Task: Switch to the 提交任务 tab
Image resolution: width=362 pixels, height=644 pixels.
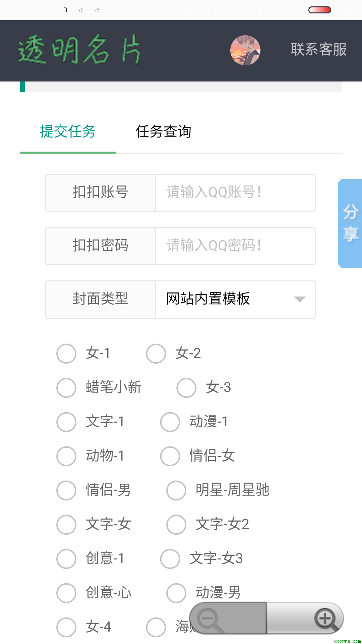Action: [x=68, y=131]
